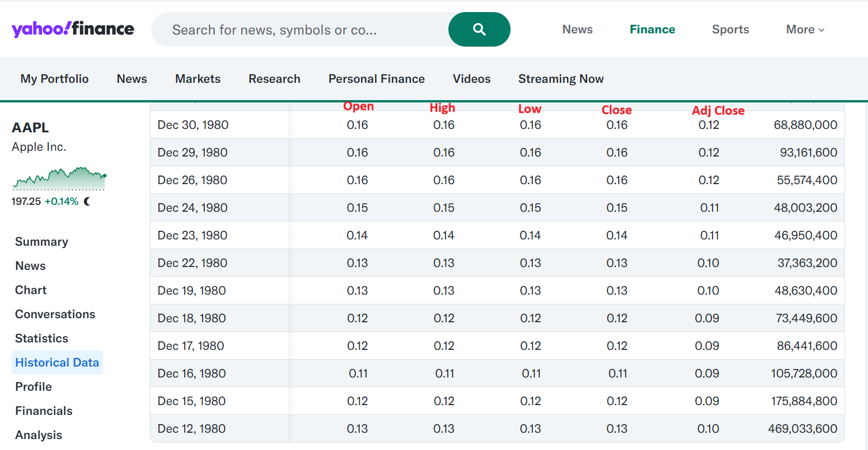
Task: Go to the News sidebar section
Action: coord(31,266)
